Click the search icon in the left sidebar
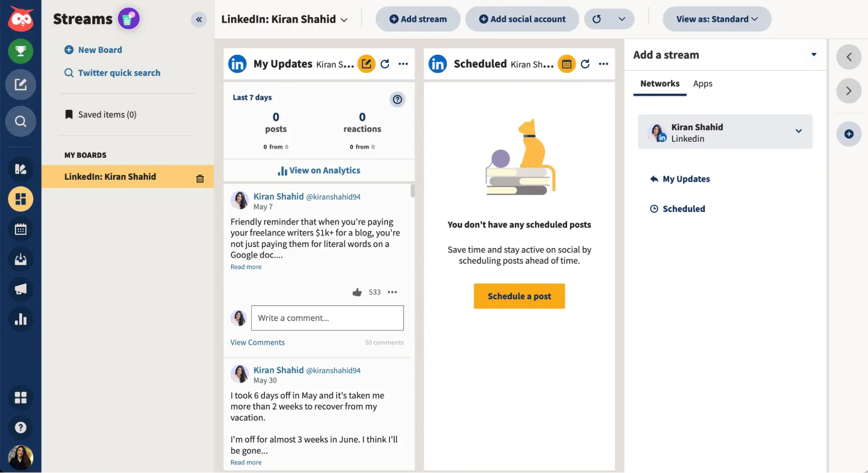 tap(20, 121)
